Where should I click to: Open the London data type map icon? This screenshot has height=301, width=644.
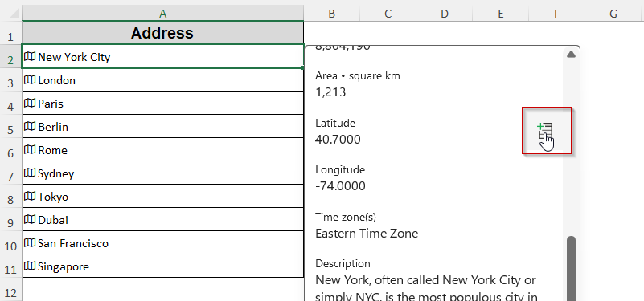tap(30, 79)
